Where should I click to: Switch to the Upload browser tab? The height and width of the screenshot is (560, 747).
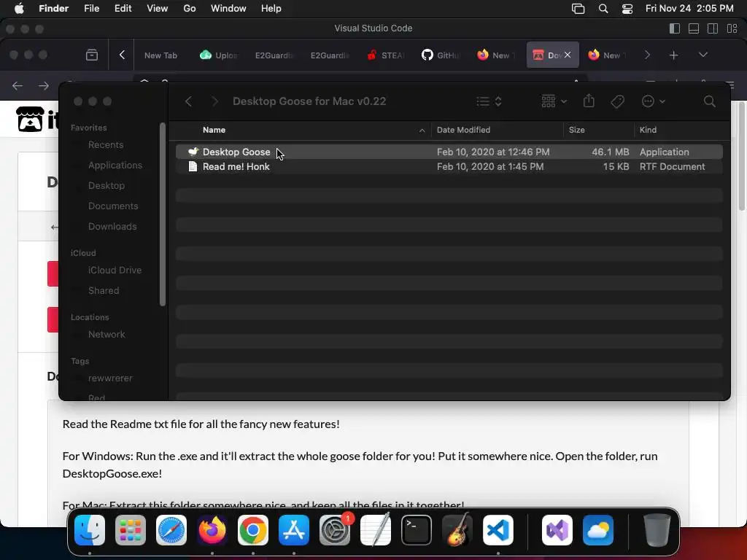(220, 55)
